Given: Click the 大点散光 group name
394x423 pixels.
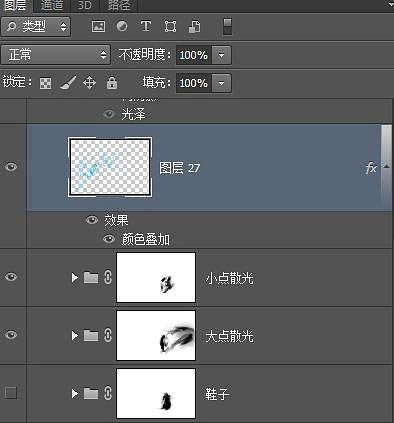Looking at the screenshot, I should click(x=229, y=336).
